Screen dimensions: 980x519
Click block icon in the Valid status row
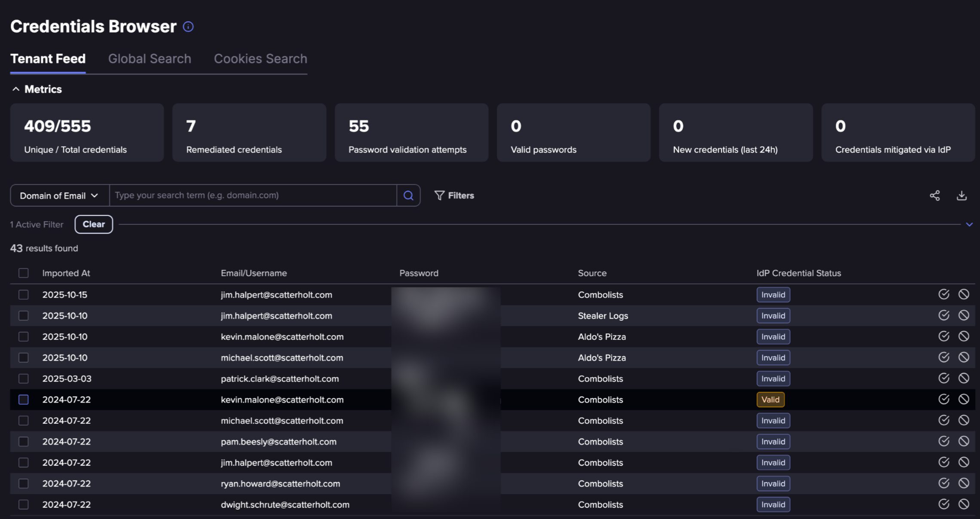click(x=964, y=400)
